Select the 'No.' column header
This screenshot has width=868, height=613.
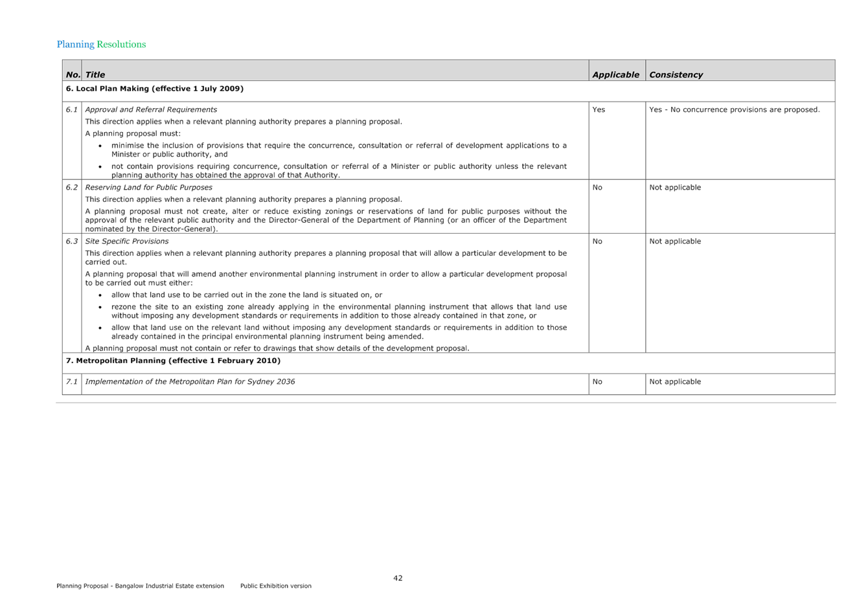point(73,74)
